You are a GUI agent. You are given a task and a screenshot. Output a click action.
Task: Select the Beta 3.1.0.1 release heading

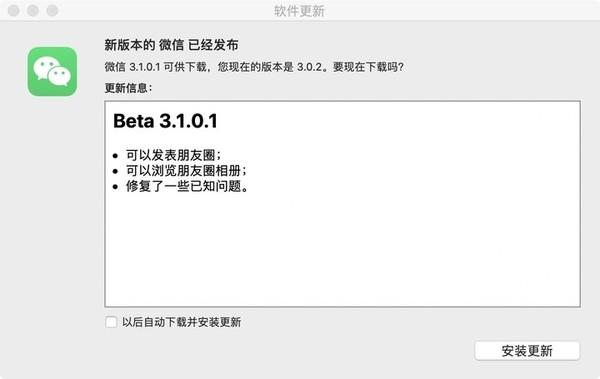[x=165, y=121]
